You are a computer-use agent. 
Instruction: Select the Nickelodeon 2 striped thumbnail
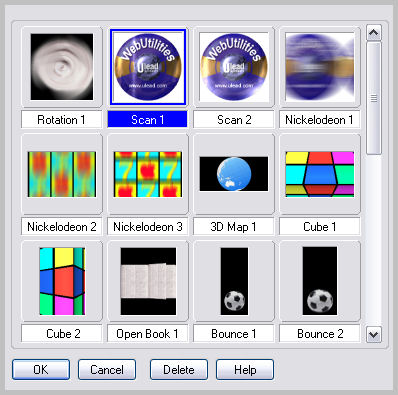tap(62, 174)
